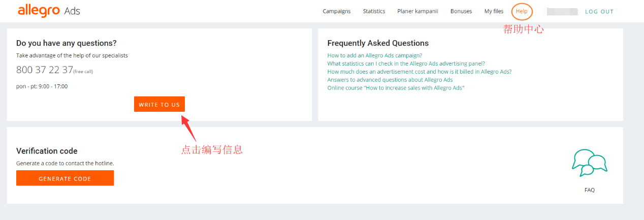The height and width of the screenshot is (220, 644).
Task: Open the Help menu item
Action: pyautogui.click(x=522, y=11)
